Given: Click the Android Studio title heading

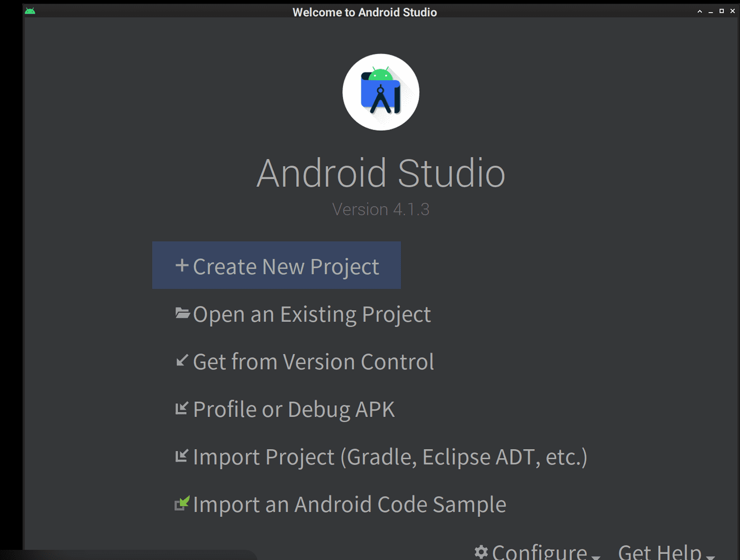Looking at the screenshot, I should coord(381,173).
